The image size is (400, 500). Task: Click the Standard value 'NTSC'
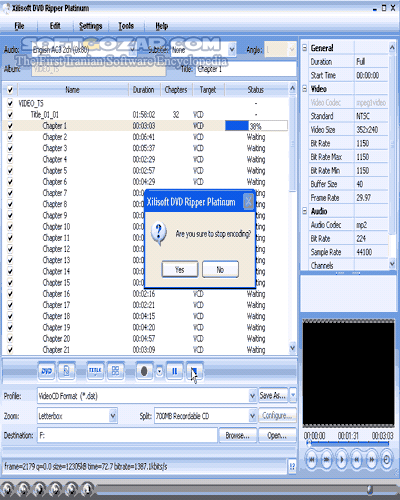click(363, 116)
